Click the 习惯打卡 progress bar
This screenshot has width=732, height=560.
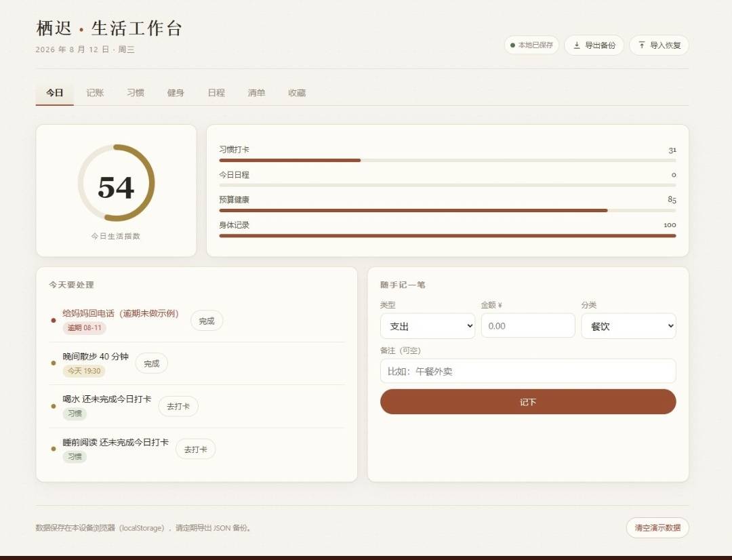(448, 160)
